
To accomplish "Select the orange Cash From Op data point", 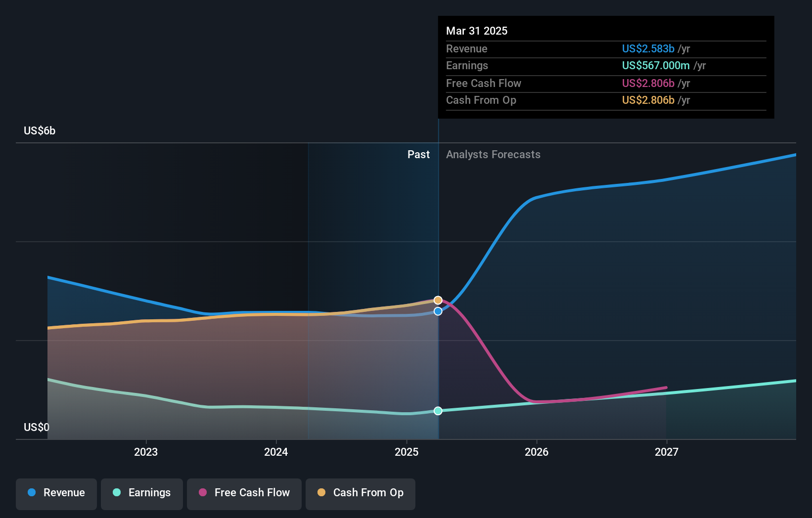I will click(438, 301).
